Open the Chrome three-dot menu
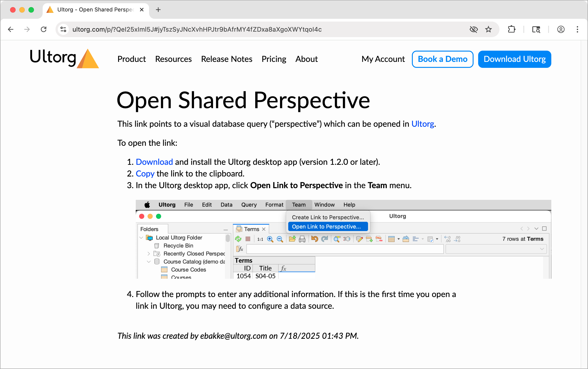 577,30
